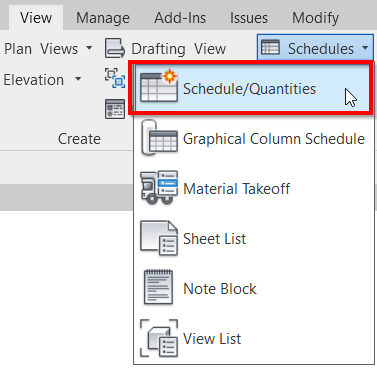Expand the Plan Views dropdown arrow

[89, 48]
